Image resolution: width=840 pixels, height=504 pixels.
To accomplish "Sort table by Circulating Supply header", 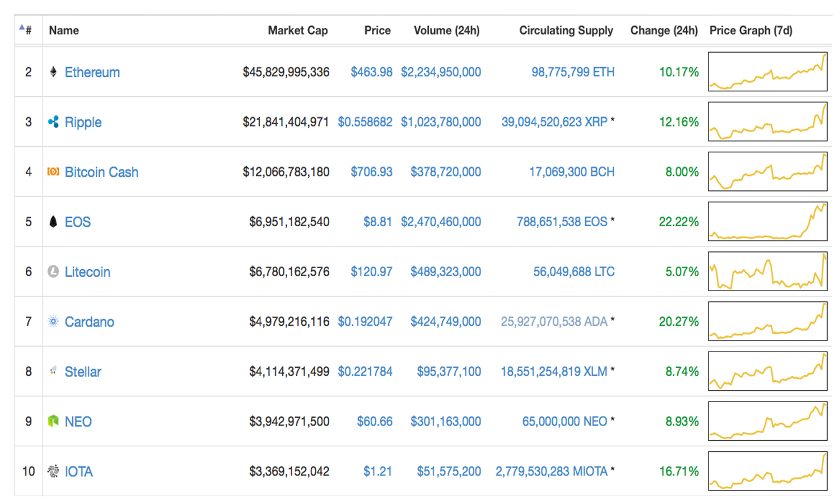I will click(566, 30).
